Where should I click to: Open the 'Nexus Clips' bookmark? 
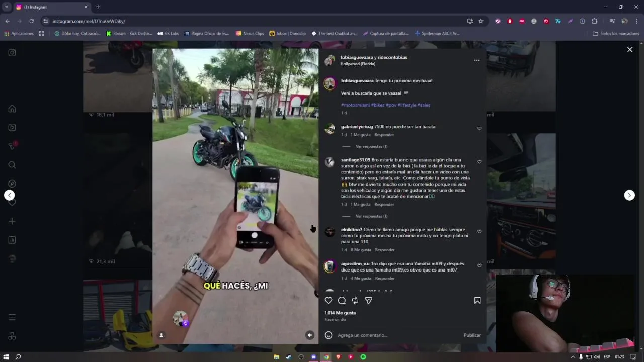coord(250,34)
